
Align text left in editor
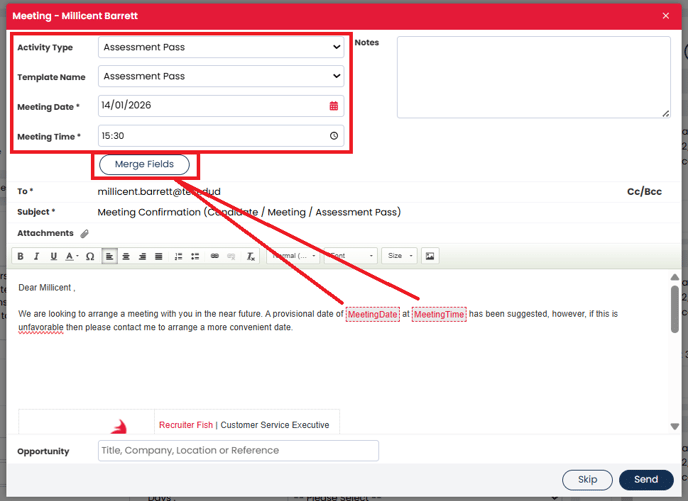pyautogui.click(x=109, y=256)
